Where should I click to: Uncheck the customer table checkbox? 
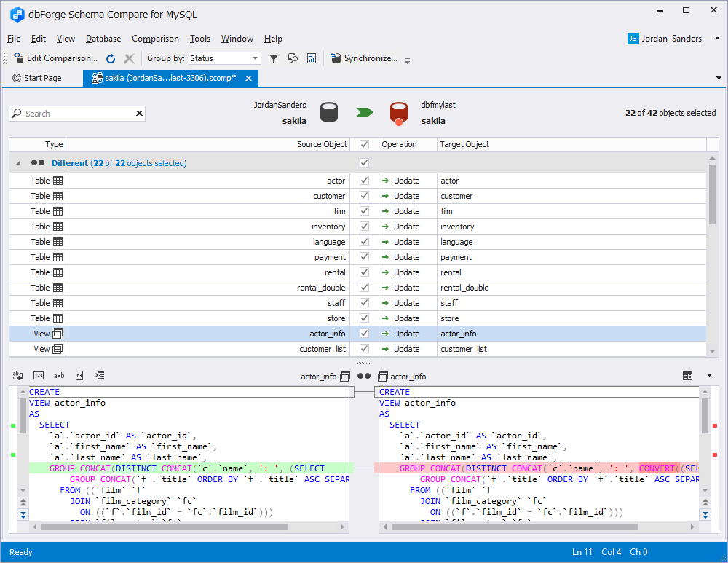click(x=365, y=196)
